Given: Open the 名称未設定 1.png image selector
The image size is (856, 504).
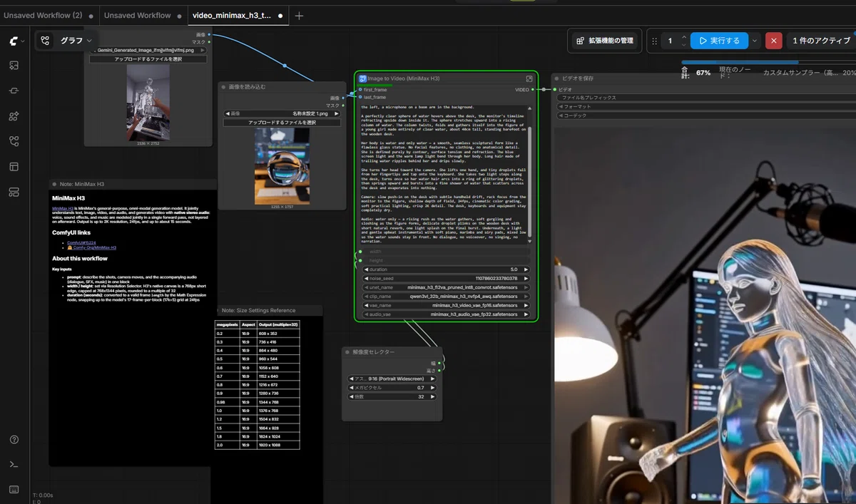Looking at the screenshot, I should point(282,113).
